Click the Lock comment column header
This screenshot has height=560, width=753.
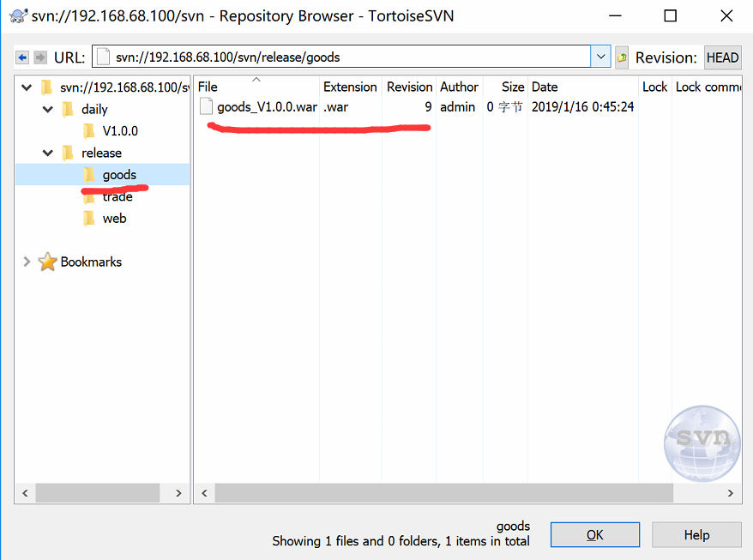707,87
